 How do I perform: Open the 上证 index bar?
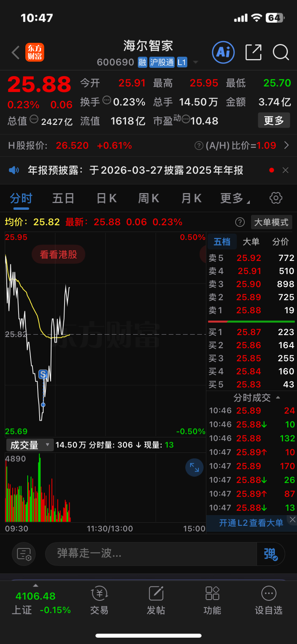click(x=41, y=603)
